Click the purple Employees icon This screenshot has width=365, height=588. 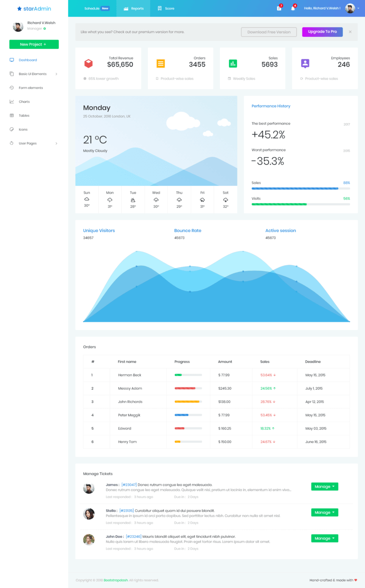pos(305,64)
